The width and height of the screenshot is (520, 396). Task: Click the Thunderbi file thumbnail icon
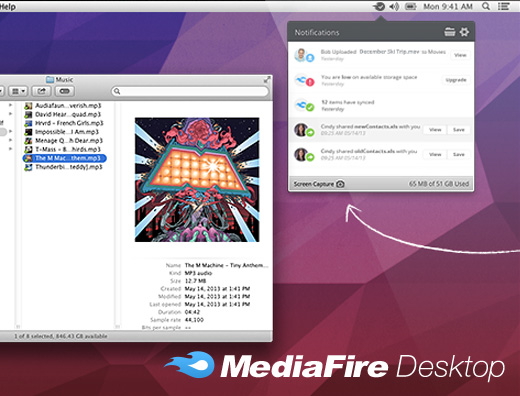pos(28,167)
